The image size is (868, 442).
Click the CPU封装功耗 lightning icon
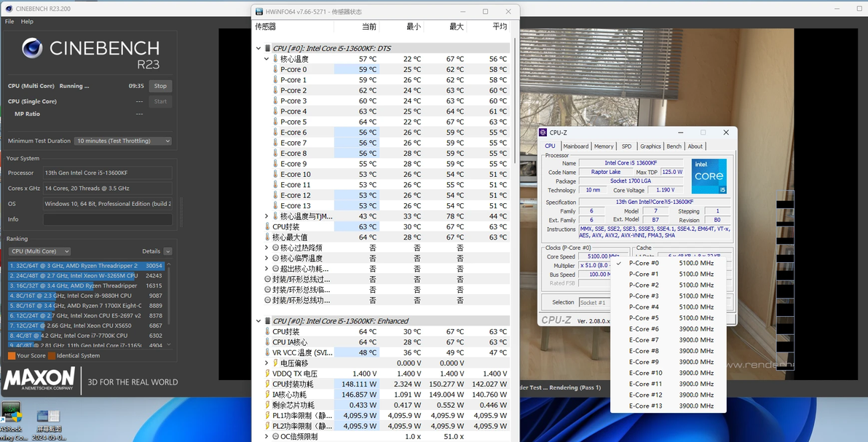pyautogui.click(x=268, y=384)
